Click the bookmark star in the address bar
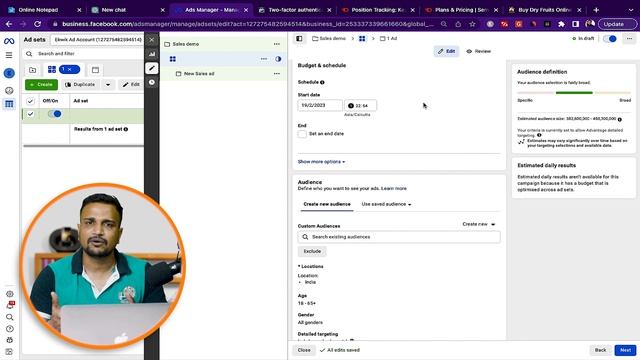Screen dimensions: 640x360 (x=472, y=24)
